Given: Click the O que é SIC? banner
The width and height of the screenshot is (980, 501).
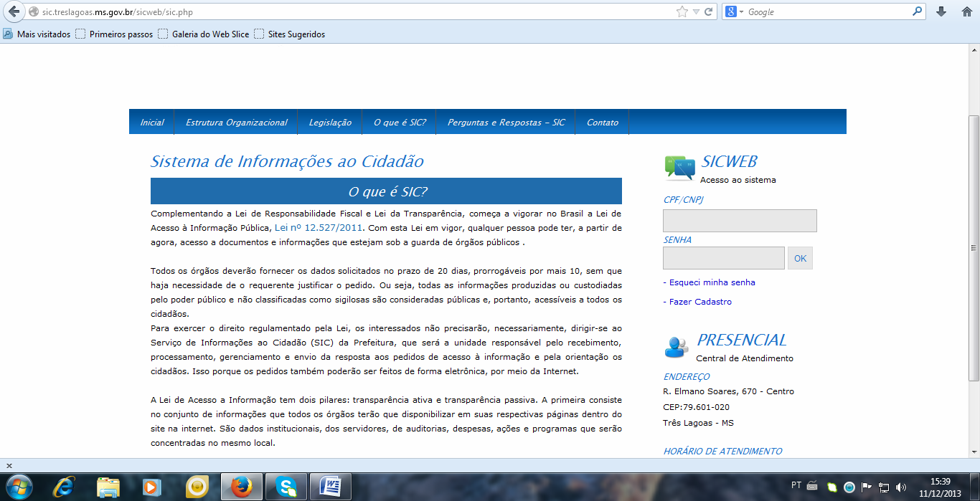Looking at the screenshot, I should 386,191.
